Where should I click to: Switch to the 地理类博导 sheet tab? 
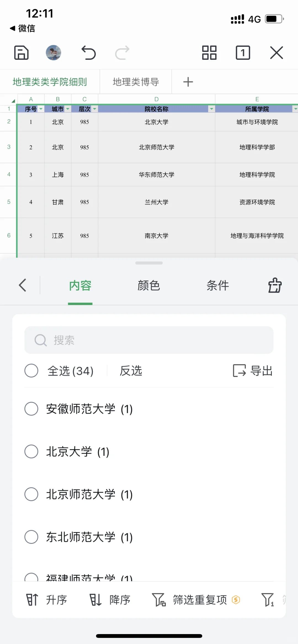tap(136, 82)
